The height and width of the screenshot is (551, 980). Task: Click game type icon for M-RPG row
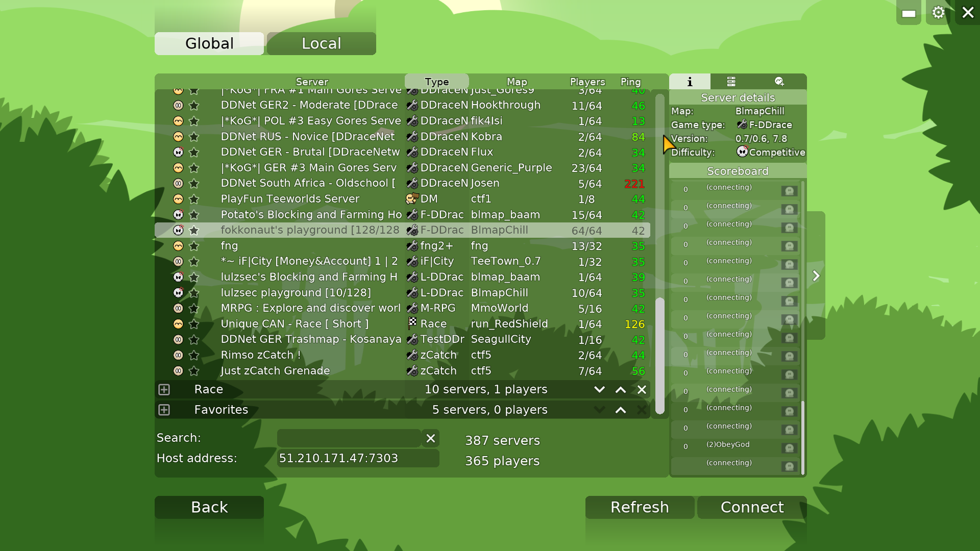412,308
